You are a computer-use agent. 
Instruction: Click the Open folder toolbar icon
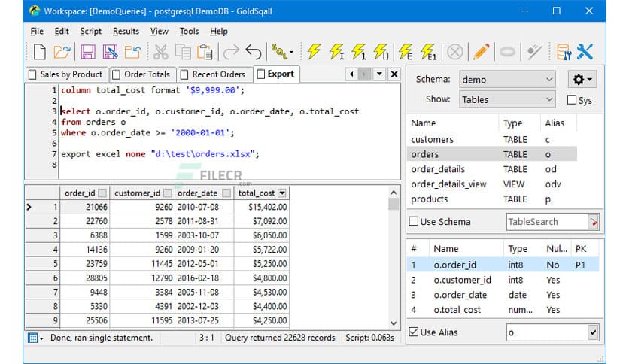click(x=62, y=52)
